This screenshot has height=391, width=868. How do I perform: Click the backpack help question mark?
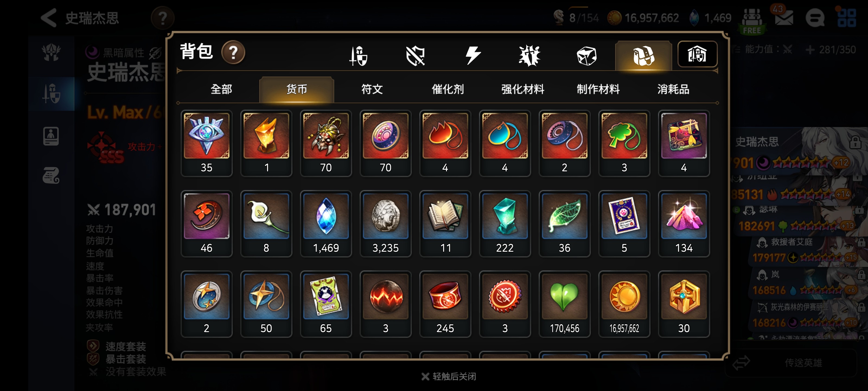233,52
